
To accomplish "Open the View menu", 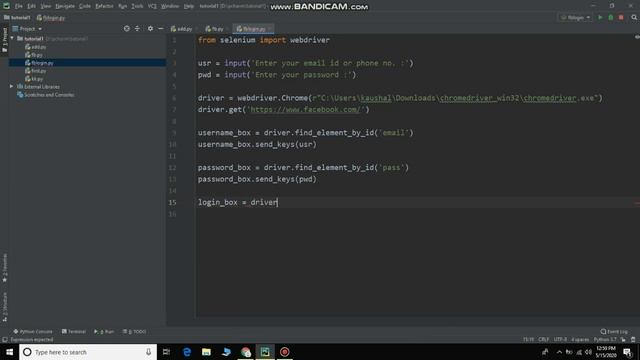I will point(46,6).
